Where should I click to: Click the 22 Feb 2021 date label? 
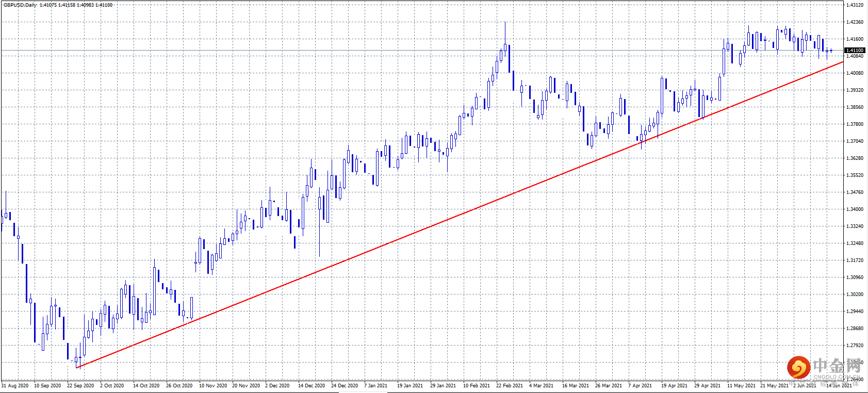(x=510, y=386)
